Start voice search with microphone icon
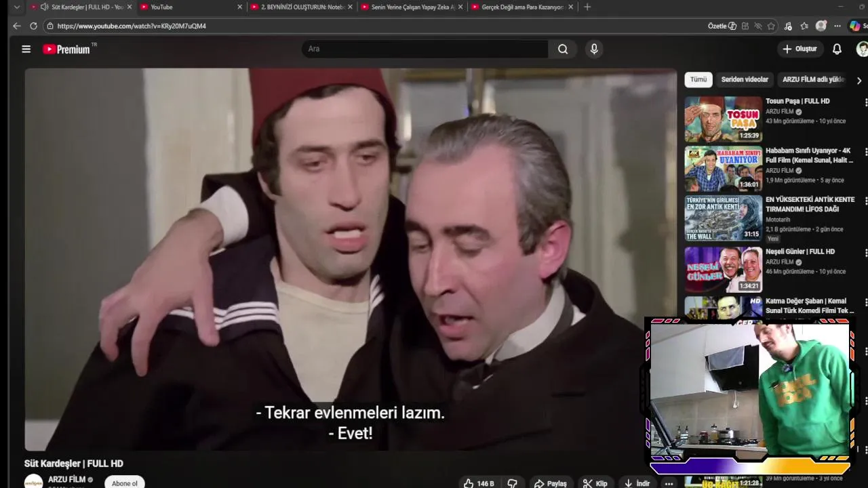 [594, 49]
